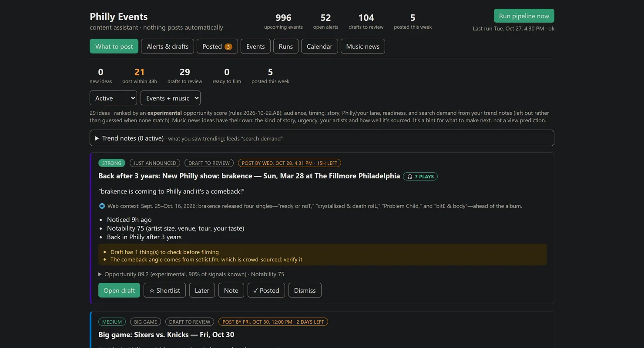Click the setlist.fm verify warning line

[206, 260]
